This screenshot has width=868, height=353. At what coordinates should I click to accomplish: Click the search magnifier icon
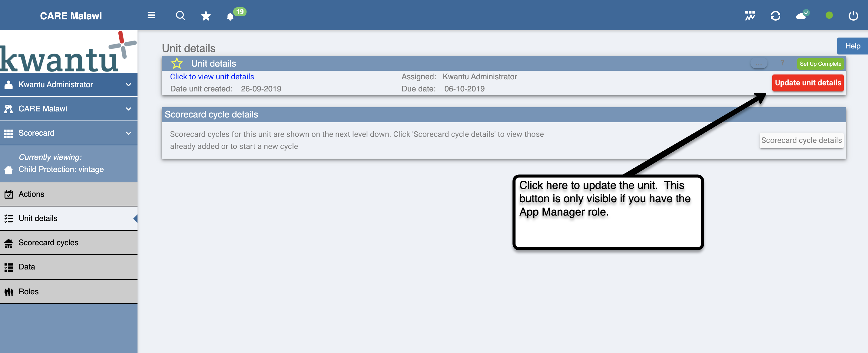180,15
